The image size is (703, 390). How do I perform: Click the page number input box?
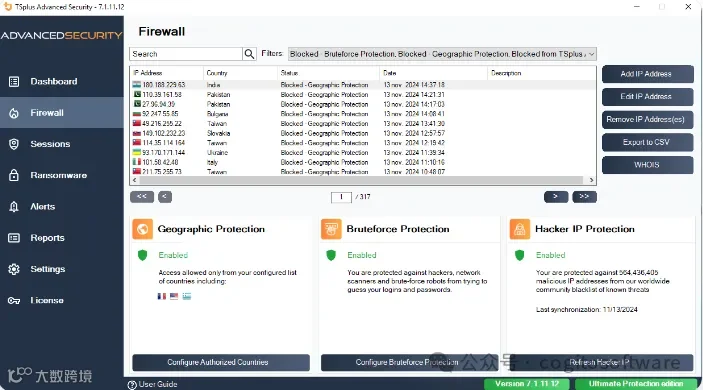(x=341, y=197)
